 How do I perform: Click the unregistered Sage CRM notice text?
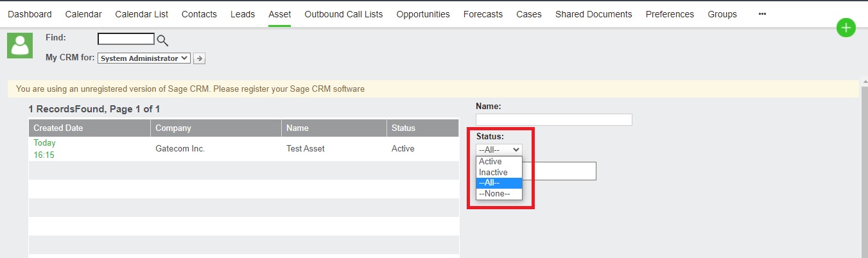pos(190,89)
